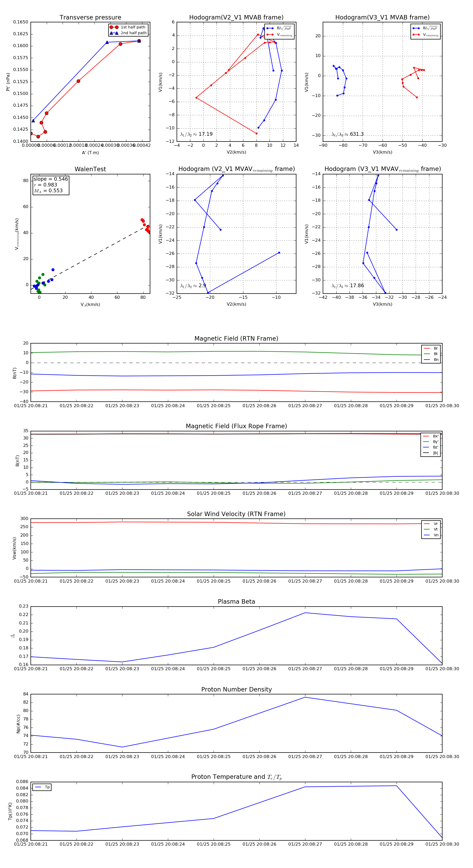Viewport: 473px width, 868px height.
Task: Click the "M_A = 0.553" annotation
Action: point(48,191)
